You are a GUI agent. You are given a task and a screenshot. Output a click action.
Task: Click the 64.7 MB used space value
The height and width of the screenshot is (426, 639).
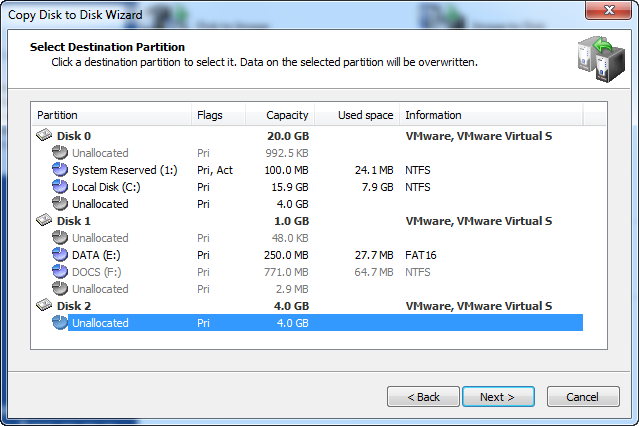[x=374, y=272]
